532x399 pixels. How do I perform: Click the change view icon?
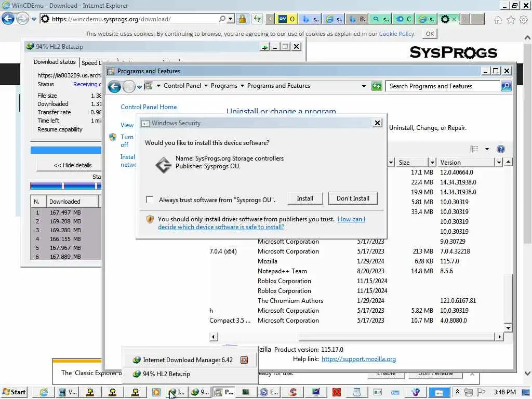(x=474, y=149)
